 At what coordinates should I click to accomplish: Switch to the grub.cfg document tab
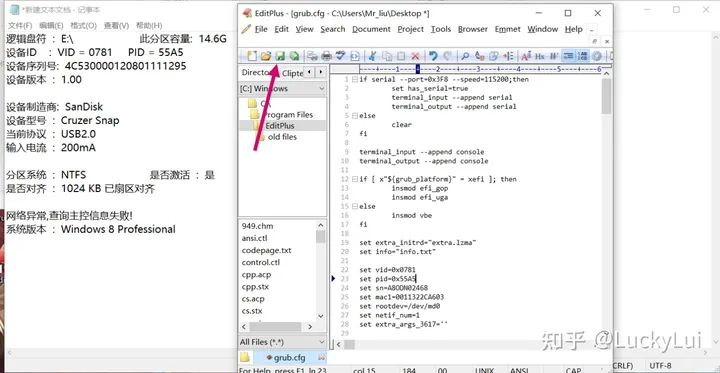coord(289,357)
